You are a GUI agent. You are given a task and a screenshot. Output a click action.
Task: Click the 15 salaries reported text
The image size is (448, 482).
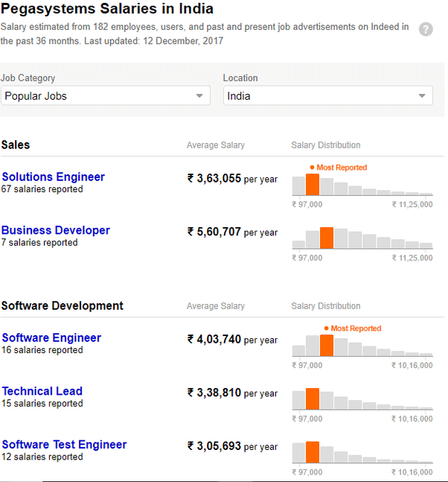tap(42, 403)
